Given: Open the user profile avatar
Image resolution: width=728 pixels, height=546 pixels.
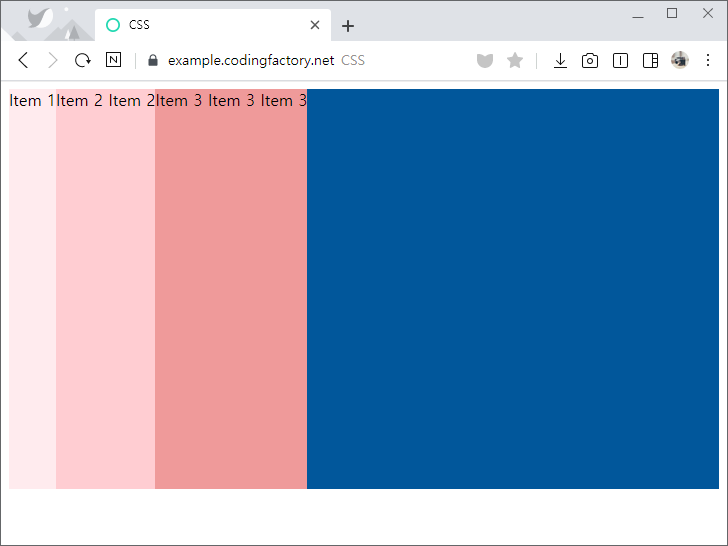Looking at the screenshot, I should point(680,60).
